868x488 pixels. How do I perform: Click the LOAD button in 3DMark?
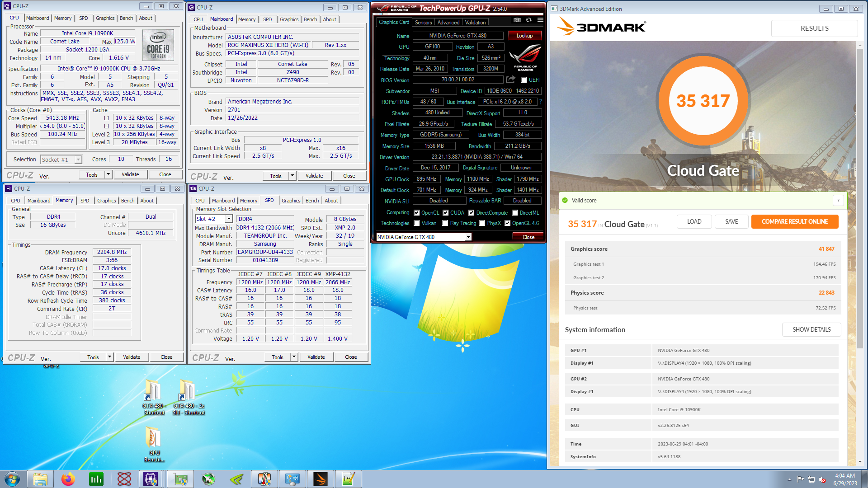[x=694, y=221]
